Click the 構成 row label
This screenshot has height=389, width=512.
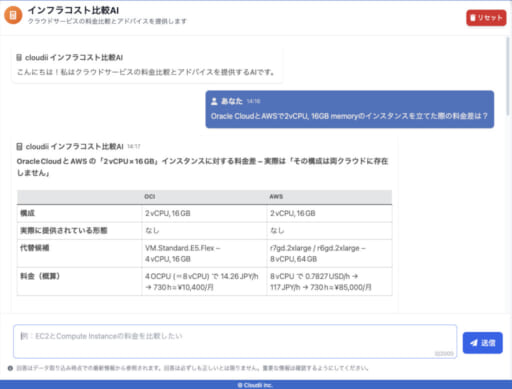tap(27, 213)
